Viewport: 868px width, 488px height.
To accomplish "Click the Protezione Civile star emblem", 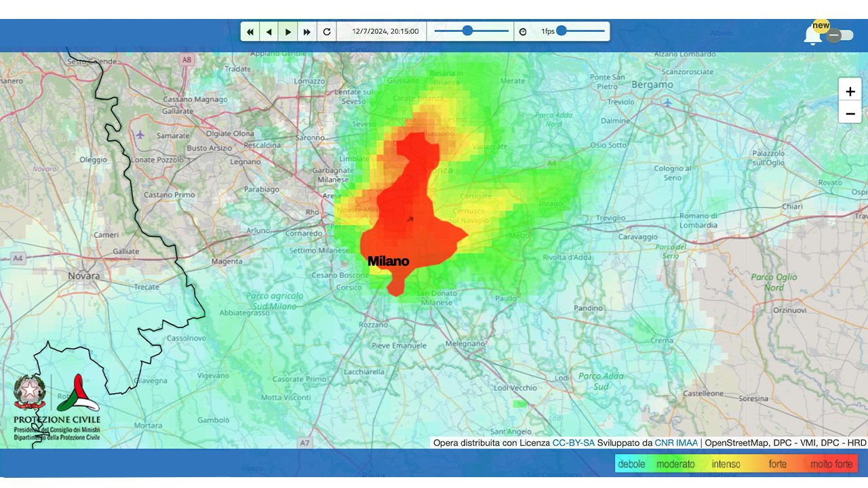I will coord(29,390).
